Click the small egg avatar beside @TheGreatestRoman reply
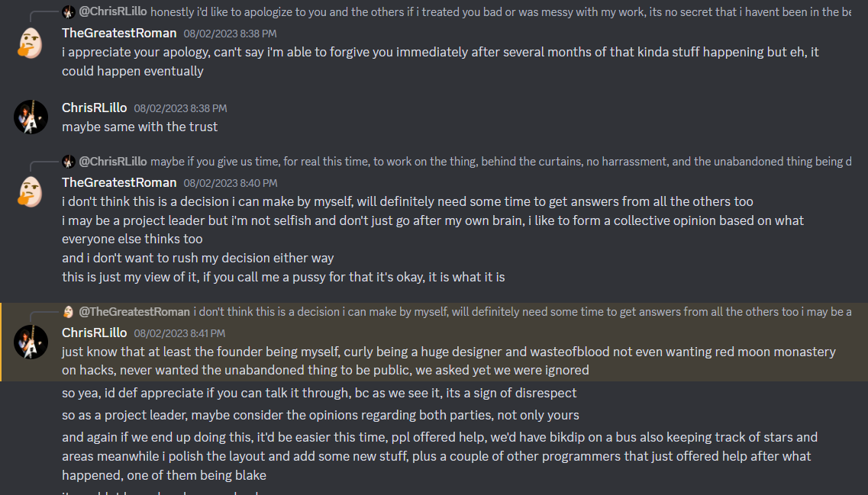 pyautogui.click(x=69, y=312)
